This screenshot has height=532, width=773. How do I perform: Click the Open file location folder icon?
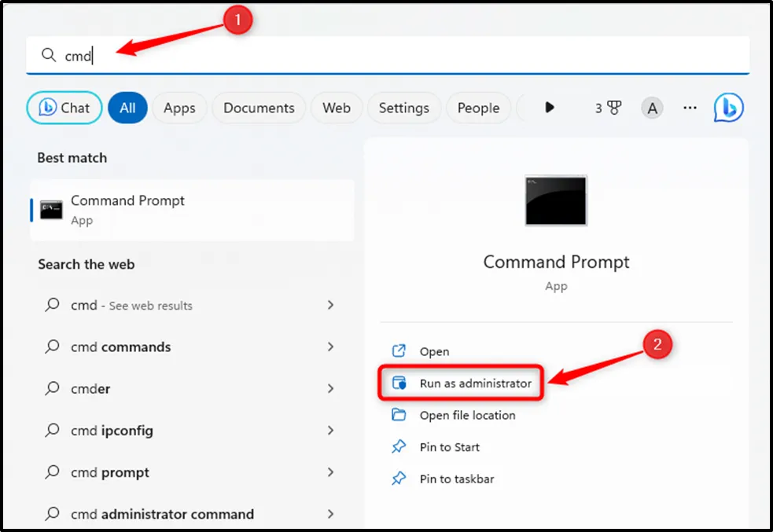(399, 415)
